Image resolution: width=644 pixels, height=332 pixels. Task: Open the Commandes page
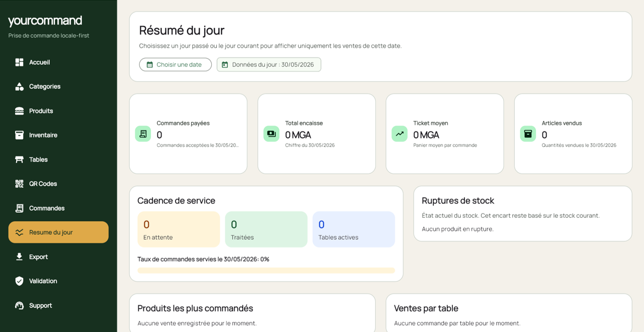(58, 208)
